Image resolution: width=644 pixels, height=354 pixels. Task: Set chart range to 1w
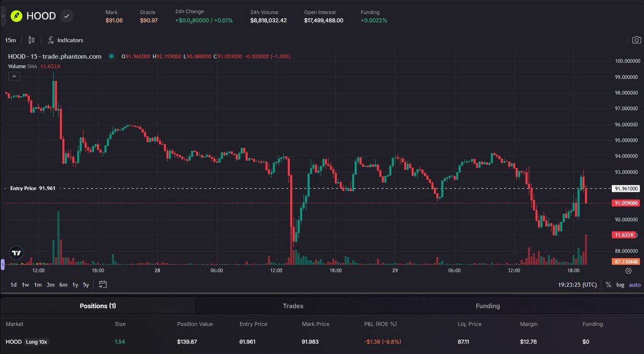tap(25, 285)
